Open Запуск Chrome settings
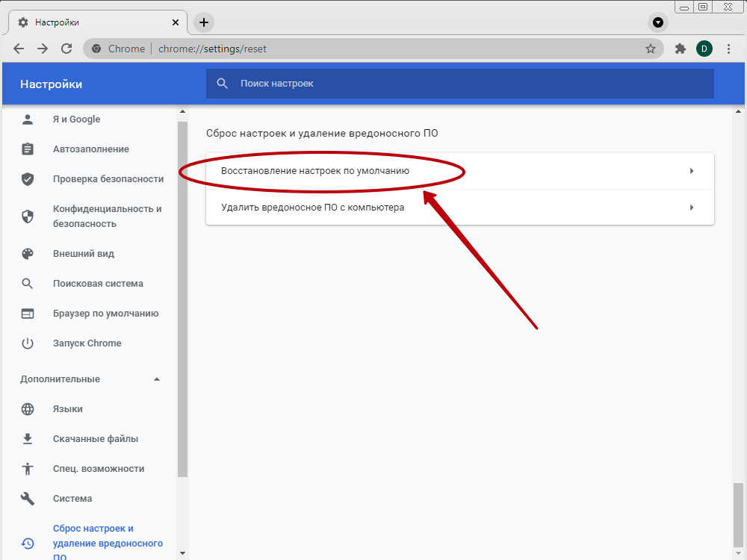Image resolution: width=747 pixels, height=560 pixels. click(87, 343)
